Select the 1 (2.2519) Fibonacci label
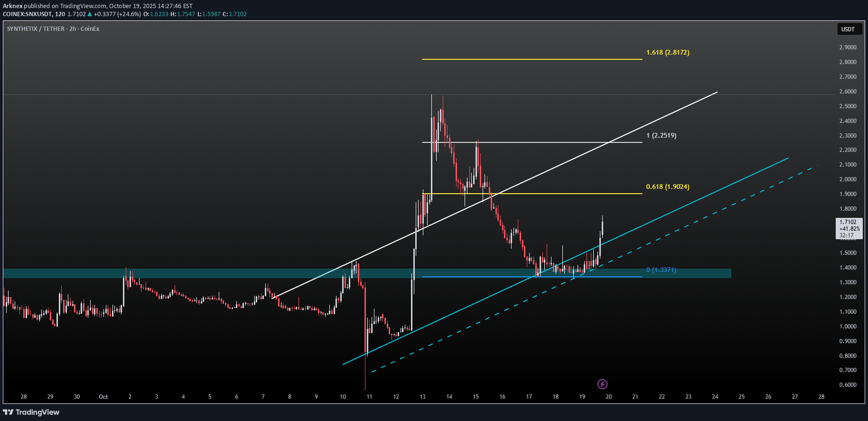 tap(661, 136)
